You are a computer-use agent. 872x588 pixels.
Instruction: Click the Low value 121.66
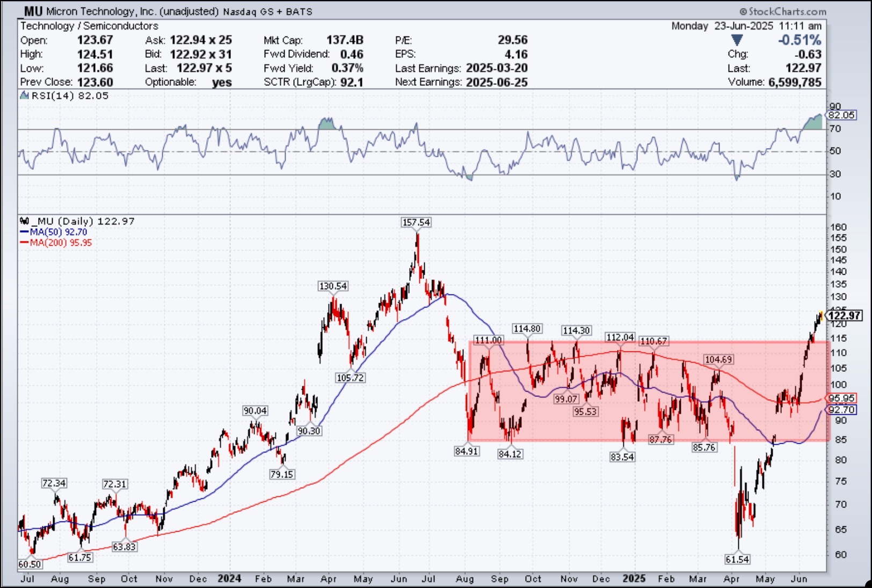95,68
